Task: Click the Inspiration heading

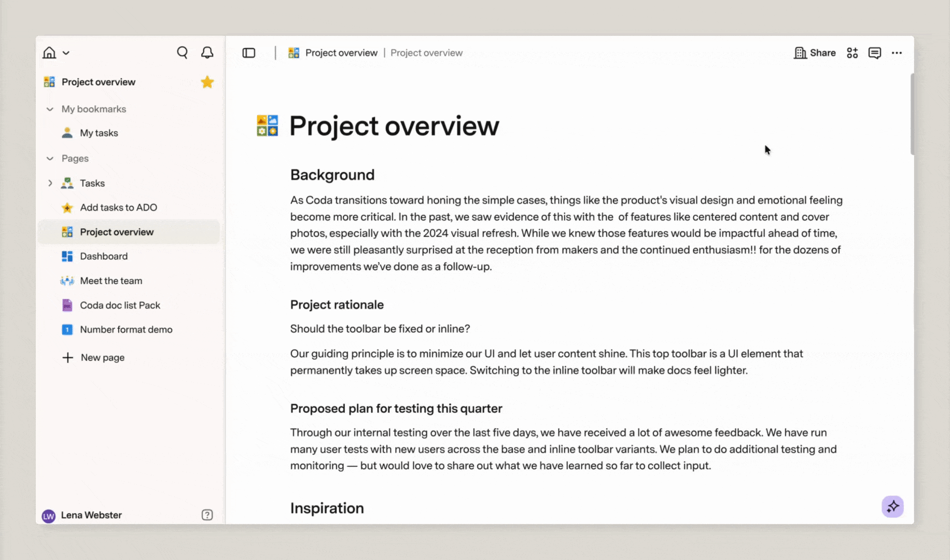Action: (x=327, y=508)
